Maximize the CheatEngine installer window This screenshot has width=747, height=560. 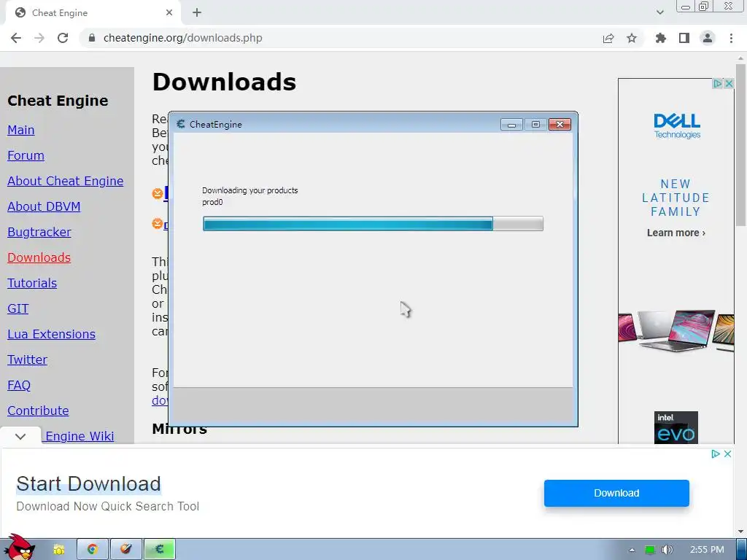(535, 124)
